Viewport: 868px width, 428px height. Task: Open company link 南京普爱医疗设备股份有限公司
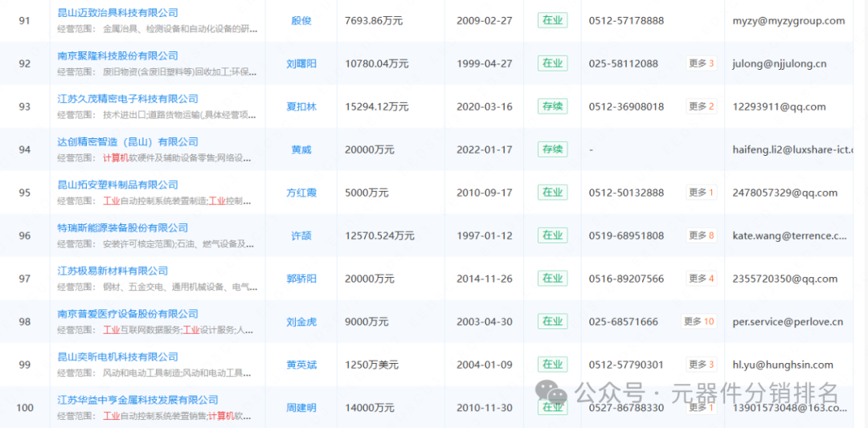click(x=128, y=314)
